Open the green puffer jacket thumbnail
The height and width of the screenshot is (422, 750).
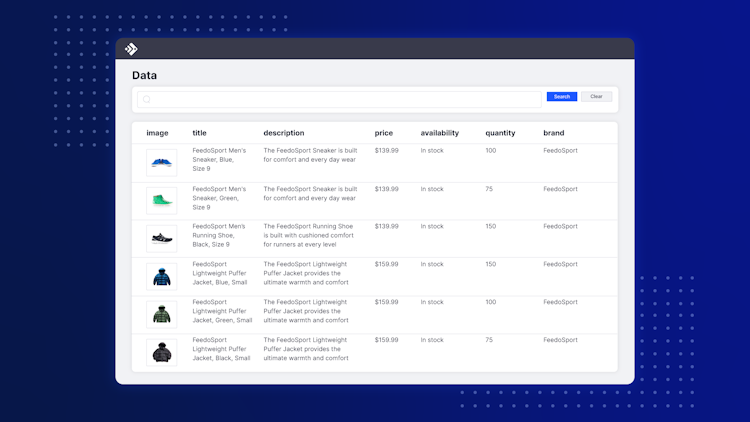pyautogui.click(x=162, y=314)
